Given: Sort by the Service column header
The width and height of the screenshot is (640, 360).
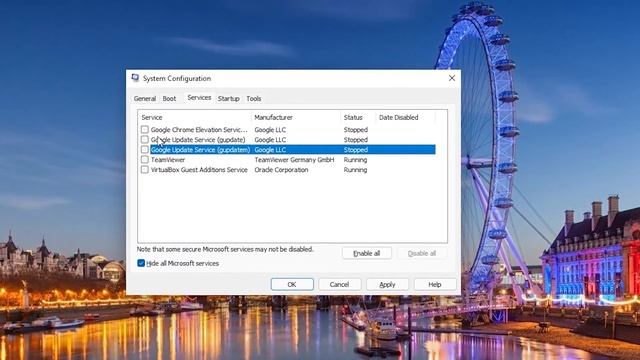Looking at the screenshot, I should [195, 117].
